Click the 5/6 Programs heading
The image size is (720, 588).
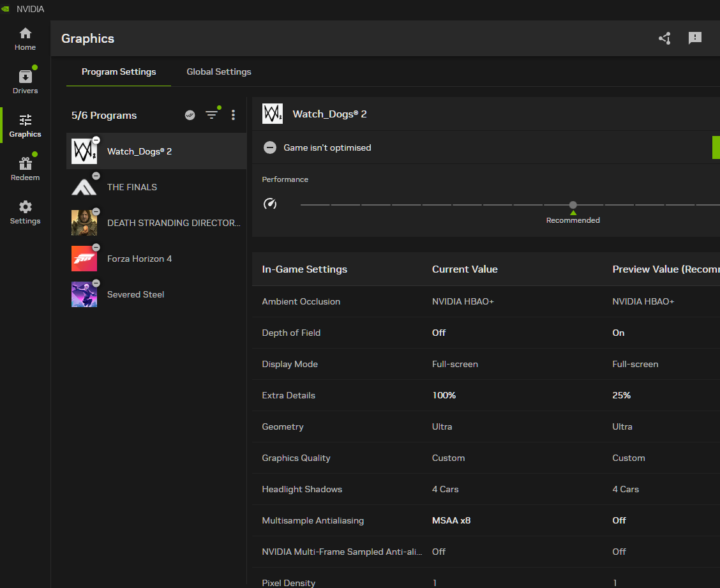coord(104,116)
